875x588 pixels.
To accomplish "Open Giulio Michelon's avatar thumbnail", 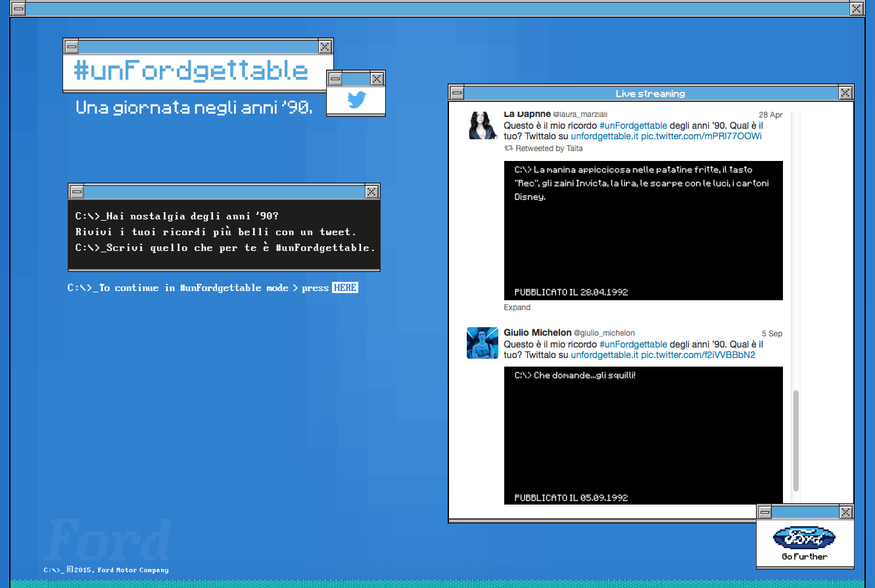I will (x=483, y=343).
